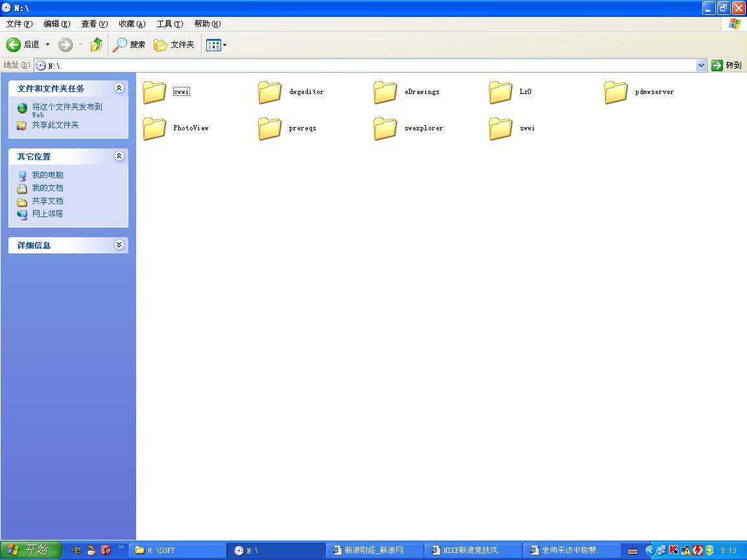Open the View (查看) menu
Screen dimensions: 747x560
click(x=94, y=24)
